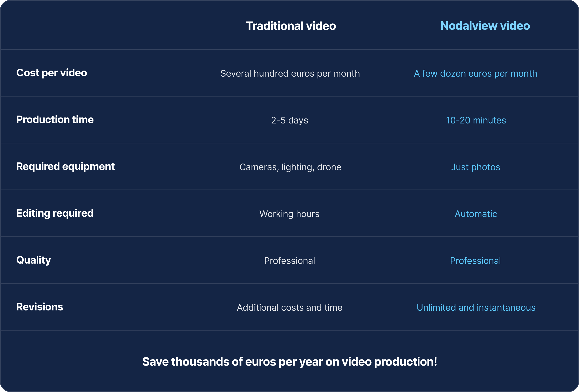Click 'Unlimited and instantaneous' text
Image resolution: width=579 pixels, height=392 pixels.
(476, 308)
